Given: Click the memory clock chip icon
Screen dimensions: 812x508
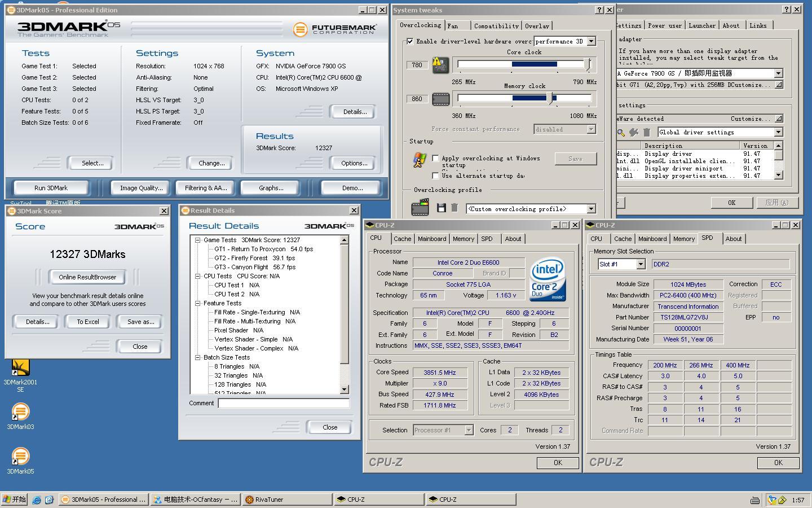Looking at the screenshot, I should 440,99.
